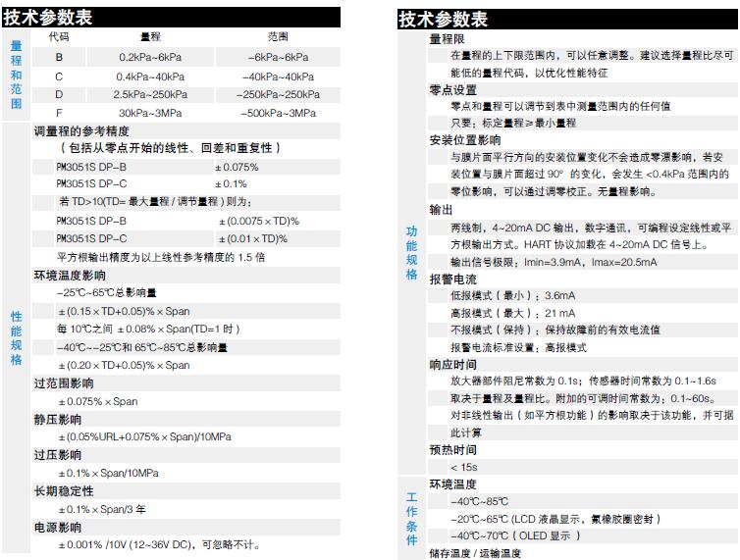
Task: Click the value ±(0.01×TD)%
Action: coord(253,238)
